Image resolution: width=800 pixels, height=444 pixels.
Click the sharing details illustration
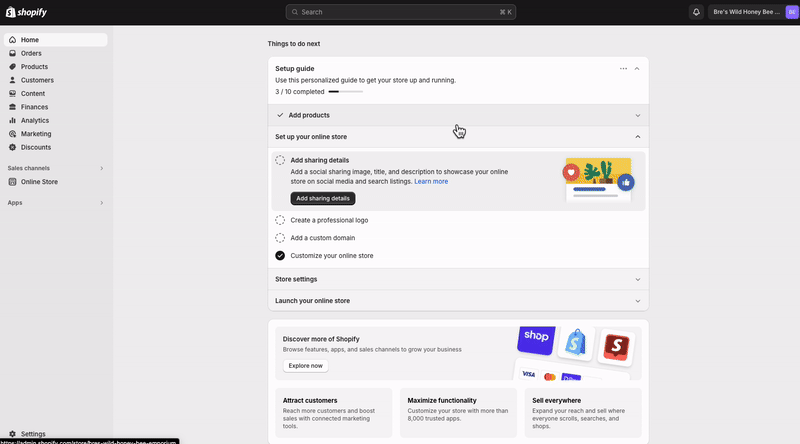[598, 180]
